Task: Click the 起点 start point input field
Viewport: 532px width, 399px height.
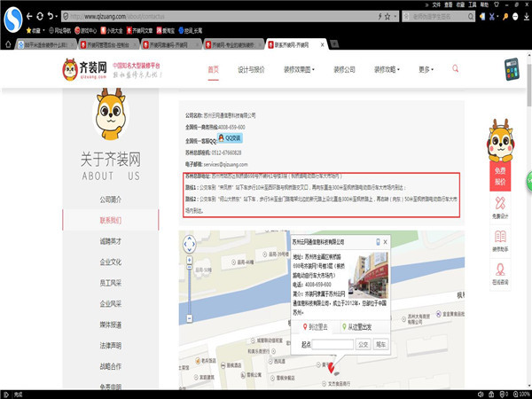Action: click(332, 344)
